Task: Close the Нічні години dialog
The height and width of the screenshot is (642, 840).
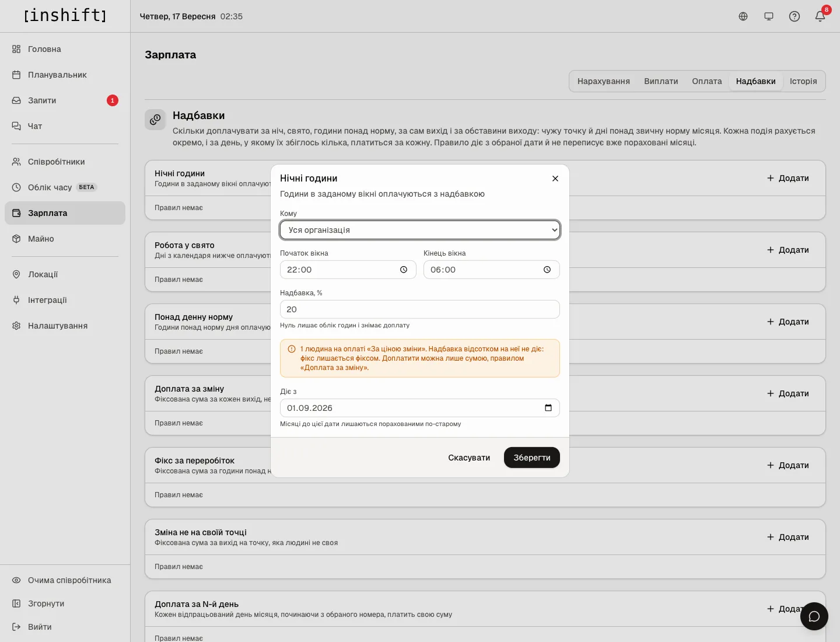Action: point(555,179)
